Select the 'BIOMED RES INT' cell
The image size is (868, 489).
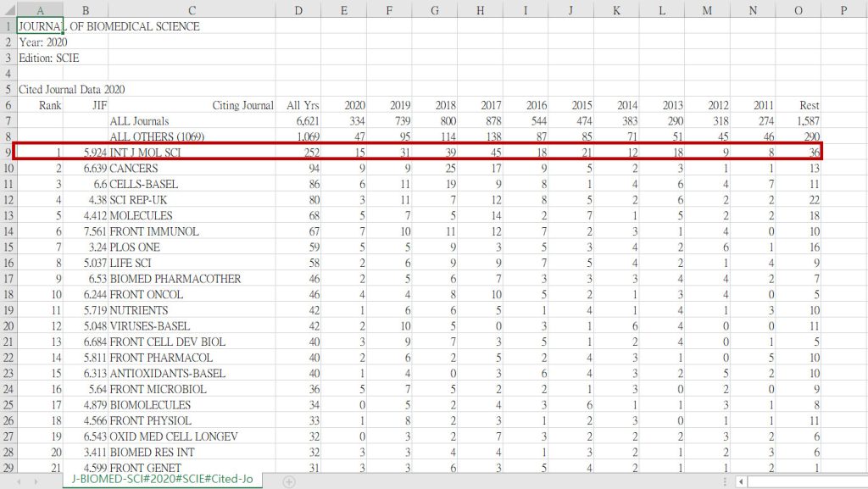click(x=192, y=452)
